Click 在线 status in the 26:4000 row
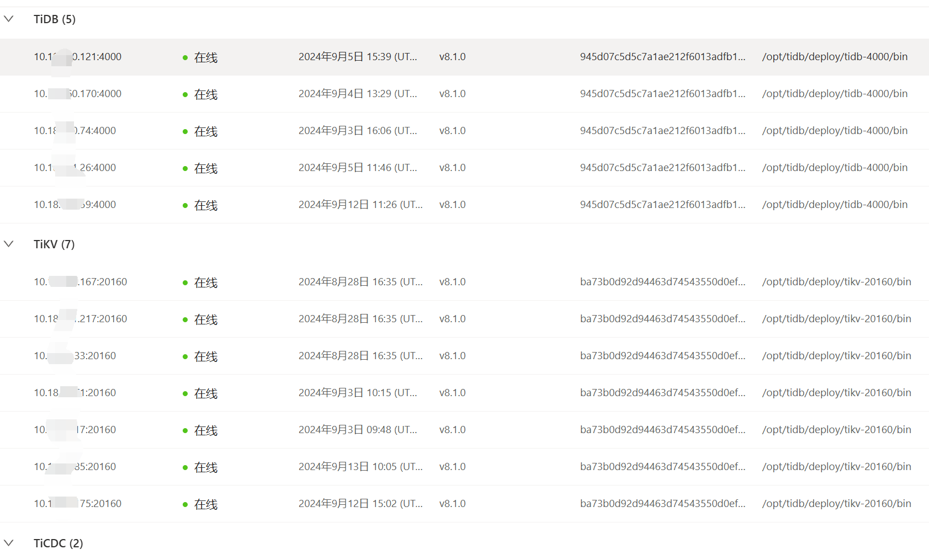 point(206,168)
